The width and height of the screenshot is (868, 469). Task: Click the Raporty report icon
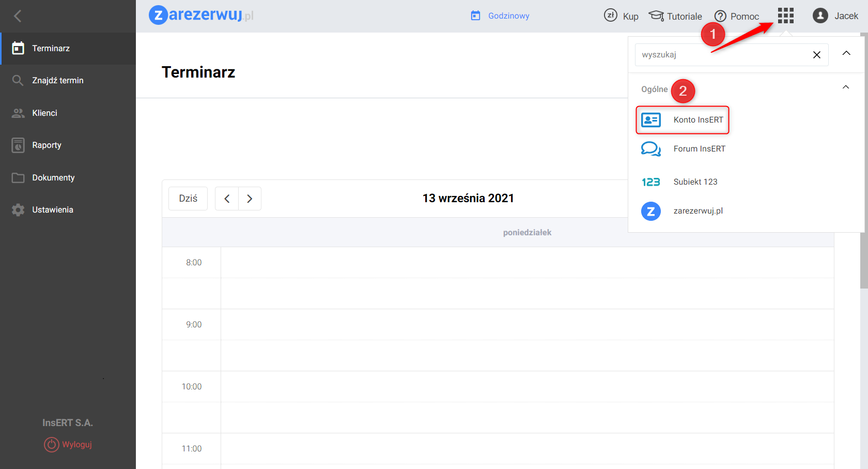pos(18,145)
